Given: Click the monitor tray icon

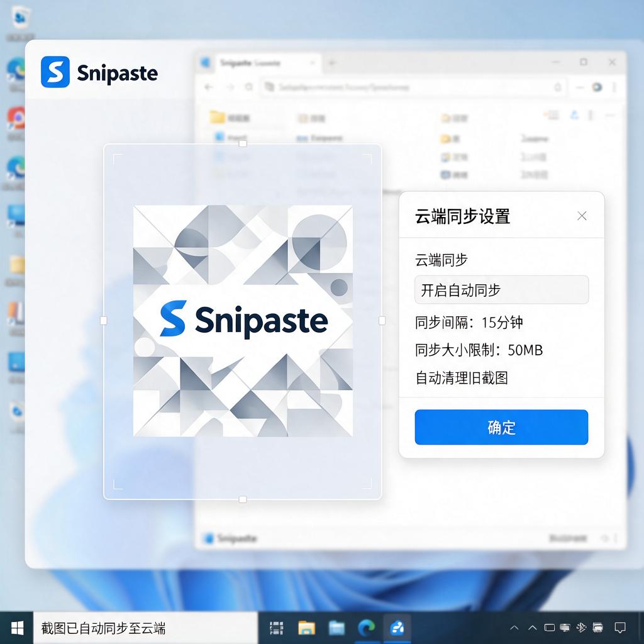Looking at the screenshot, I should 565,628.
